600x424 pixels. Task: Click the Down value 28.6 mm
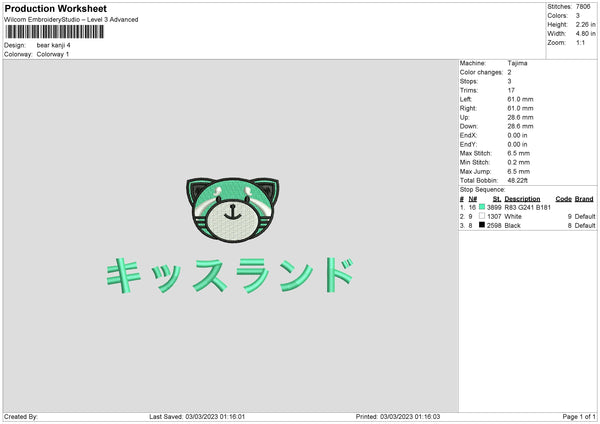[x=520, y=126]
